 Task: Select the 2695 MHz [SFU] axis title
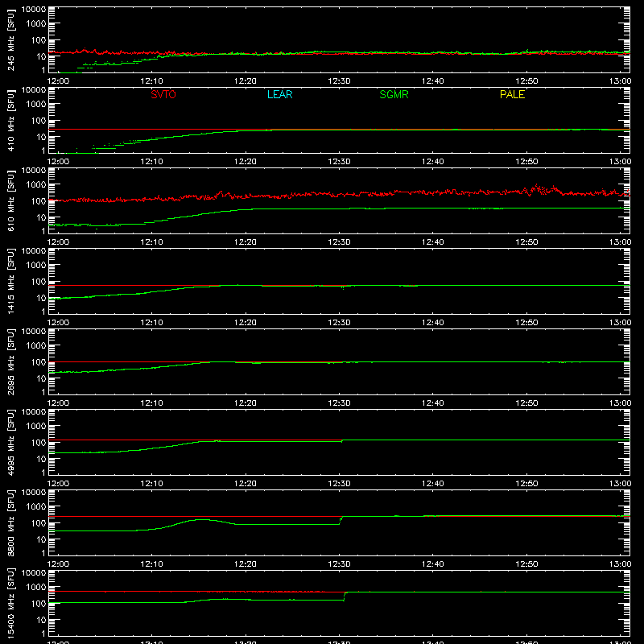pos(10,361)
